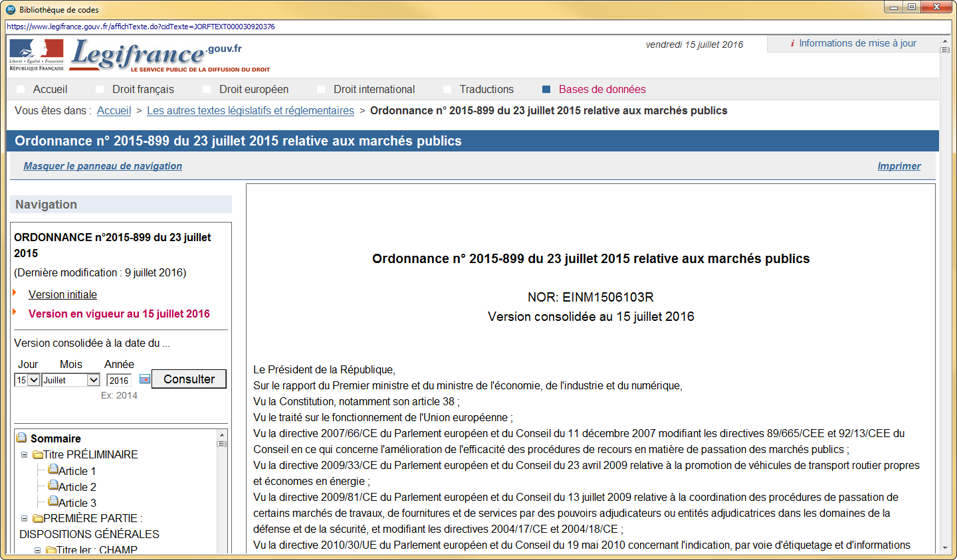The image size is (957, 560).
Task: Click the blue banner ordonnance title
Action: 238,141
